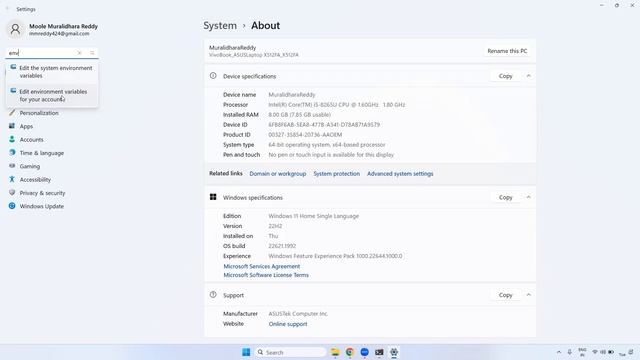Viewport: 640px width, 360px height.
Task: Click the battery icon in system tray
Action: 611,352
